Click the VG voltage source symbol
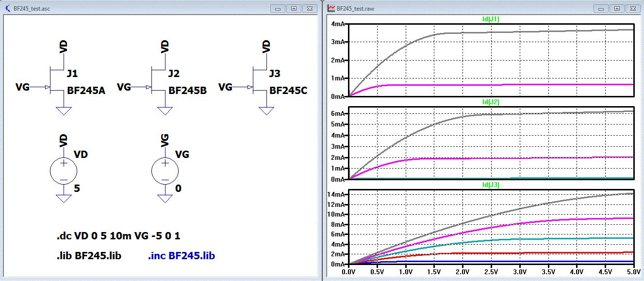 [165, 171]
